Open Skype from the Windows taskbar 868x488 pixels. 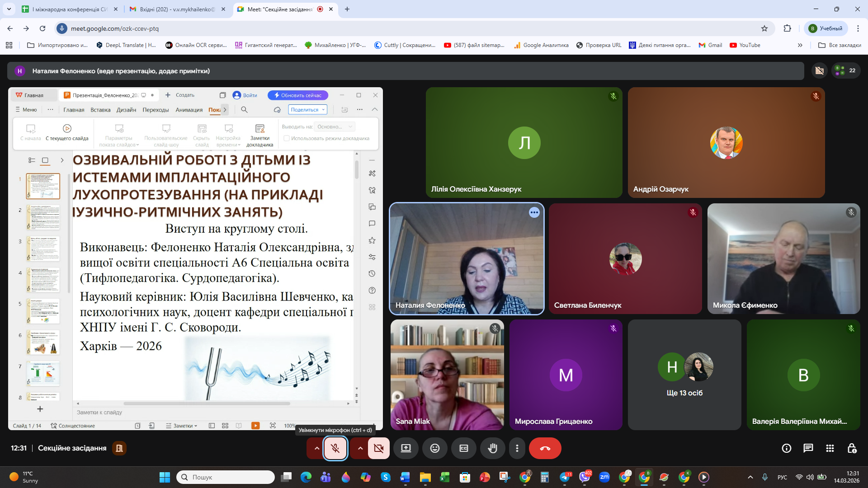coord(385,477)
